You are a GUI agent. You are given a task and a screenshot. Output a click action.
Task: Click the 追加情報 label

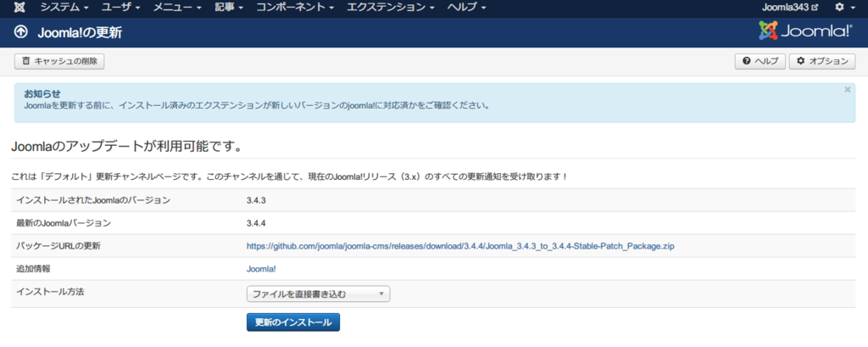[x=34, y=269]
